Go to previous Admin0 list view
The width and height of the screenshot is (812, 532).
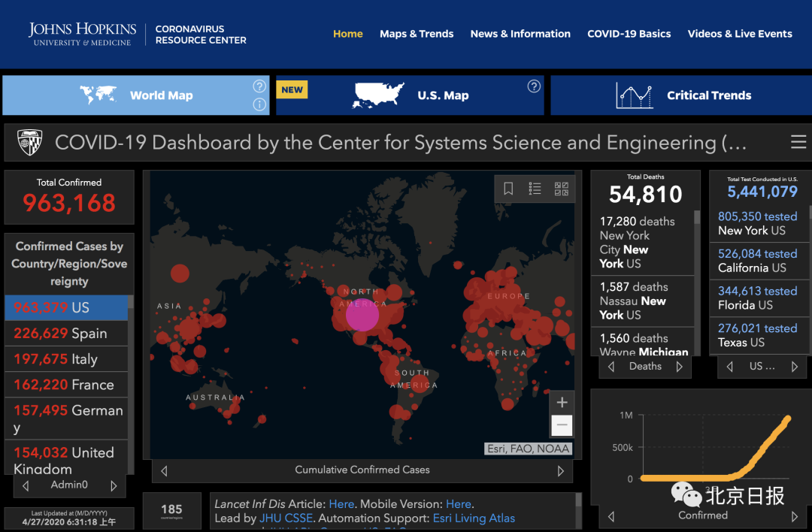[26, 485]
